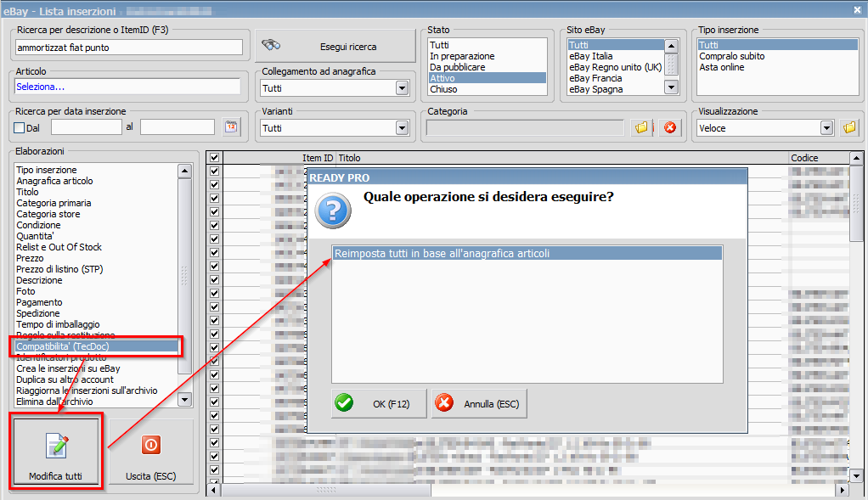Screen dimensions: 868x500
Task: Select Elimina dall'archivio
Action: point(96,402)
